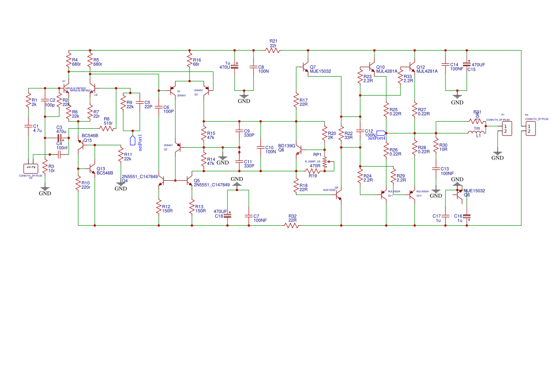Select the 'C14' designator text

pos(454,64)
